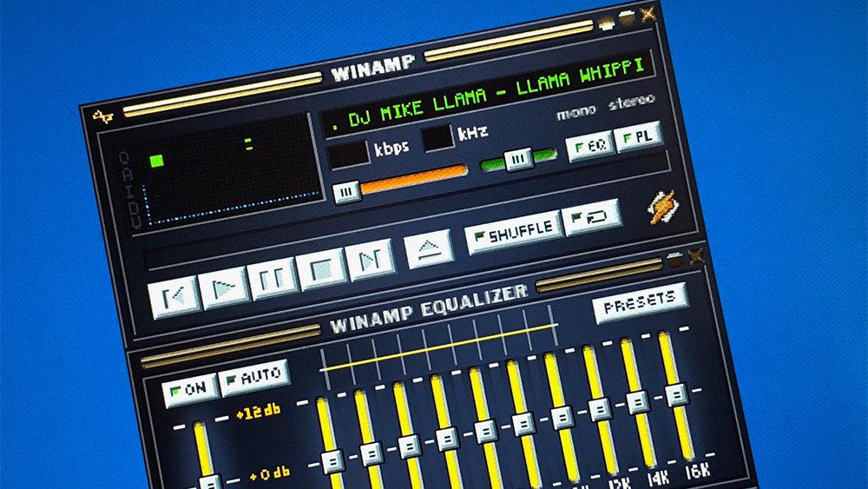The height and width of the screenshot is (489, 868).
Task: Toggle the Shuffle button
Action: (514, 232)
